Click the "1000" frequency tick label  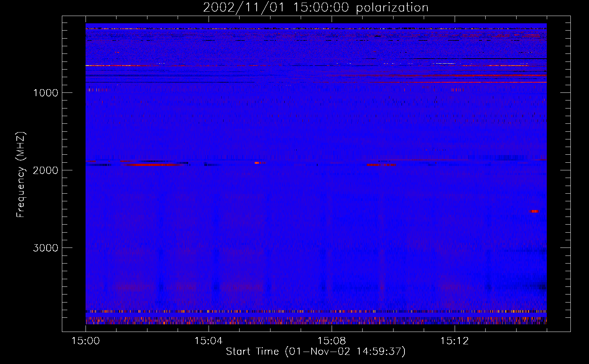(x=46, y=93)
